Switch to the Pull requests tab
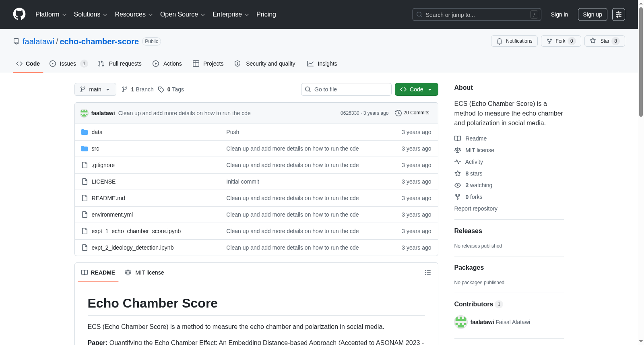This screenshot has height=345, width=644. click(120, 64)
